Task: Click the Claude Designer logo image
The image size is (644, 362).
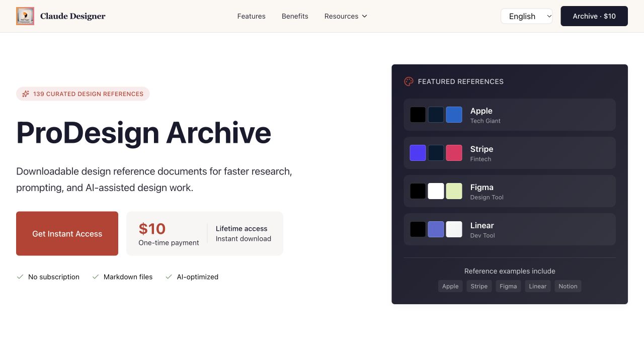Action: click(25, 16)
